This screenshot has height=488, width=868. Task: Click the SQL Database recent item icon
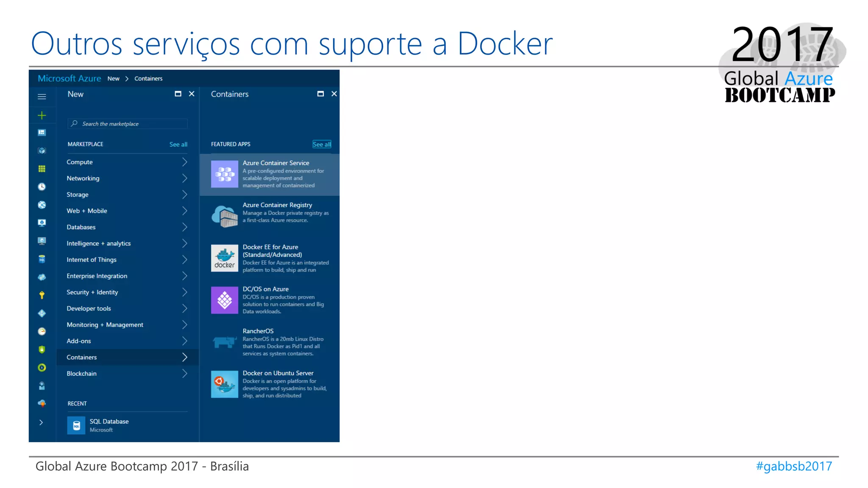point(76,425)
